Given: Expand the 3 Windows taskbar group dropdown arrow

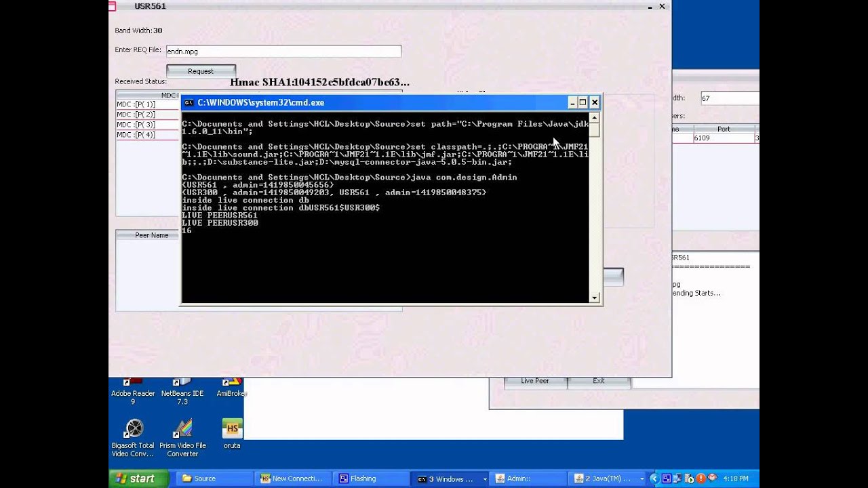Looking at the screenshot, I should pos(485,479).
